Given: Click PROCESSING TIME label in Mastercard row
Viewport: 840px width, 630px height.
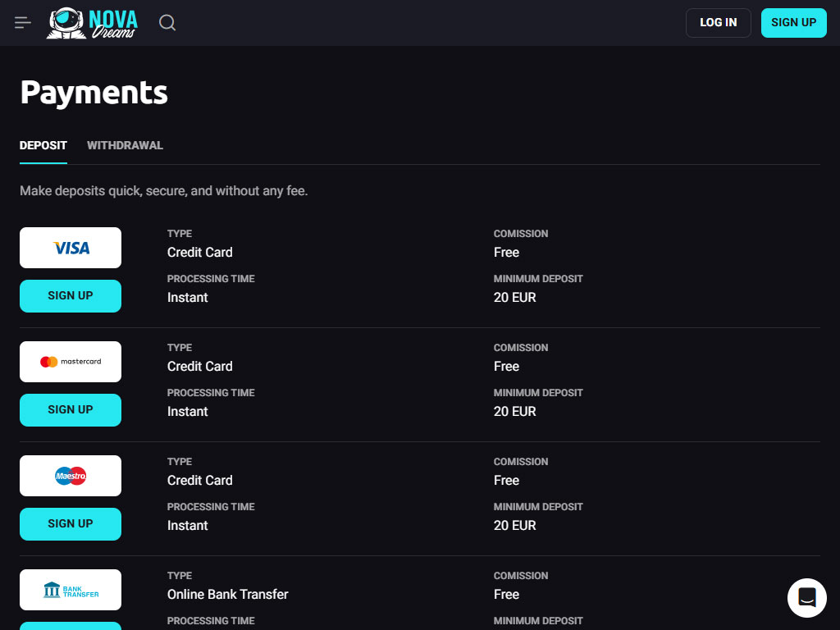Looking at the screenshot, I should tap(211, 393).
